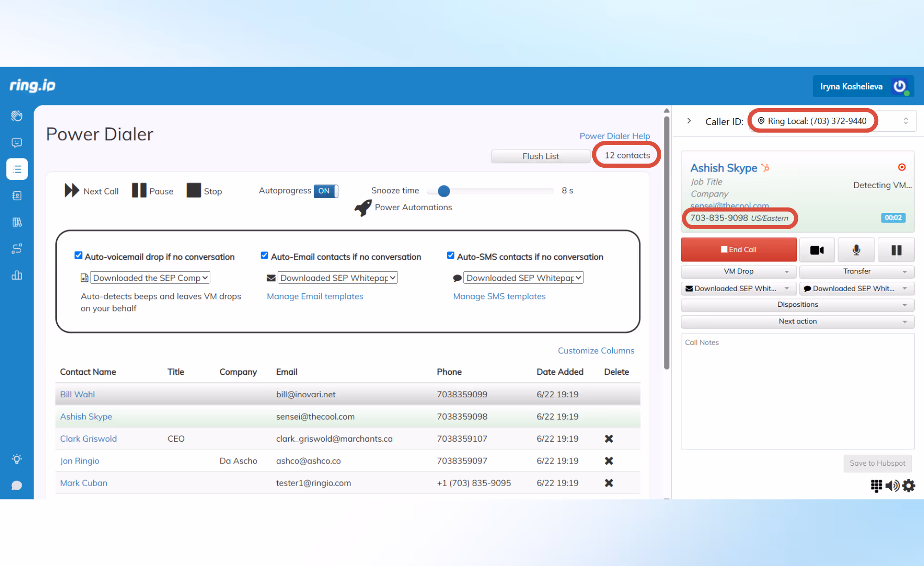Click the Flush List button

click(541, 156)
